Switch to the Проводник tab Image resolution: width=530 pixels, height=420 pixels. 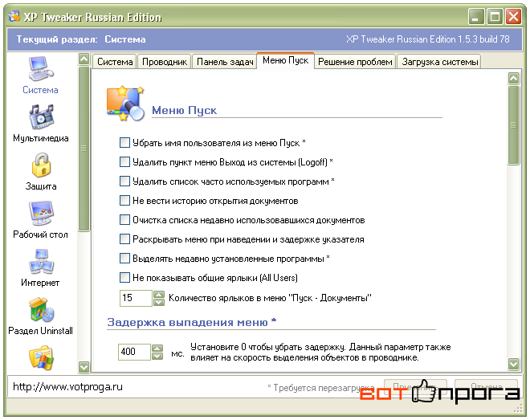(x=165, y=62)
